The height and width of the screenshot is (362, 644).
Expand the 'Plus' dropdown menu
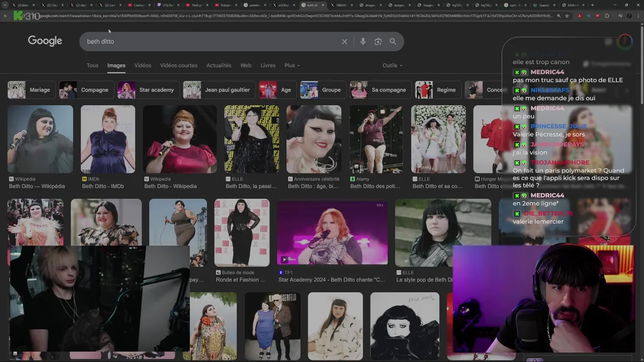point(292,65)
